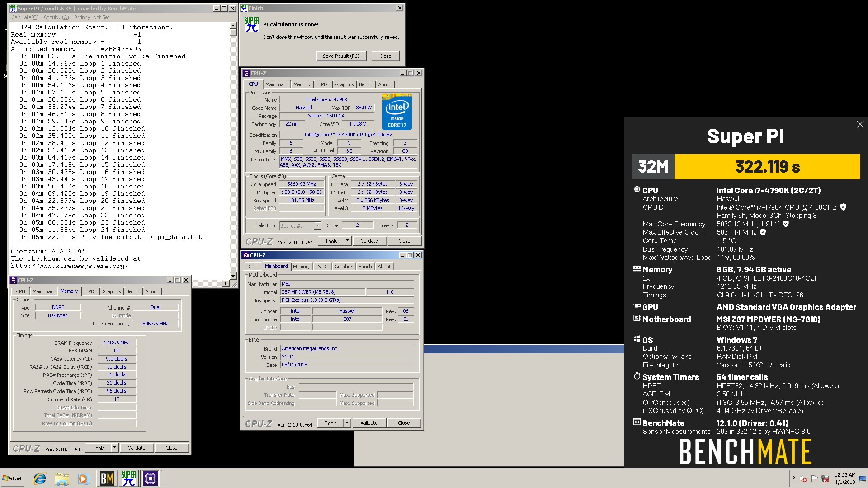Click the BenchMate version section icon
Screen dimensions: 868x488
point(637,422)
